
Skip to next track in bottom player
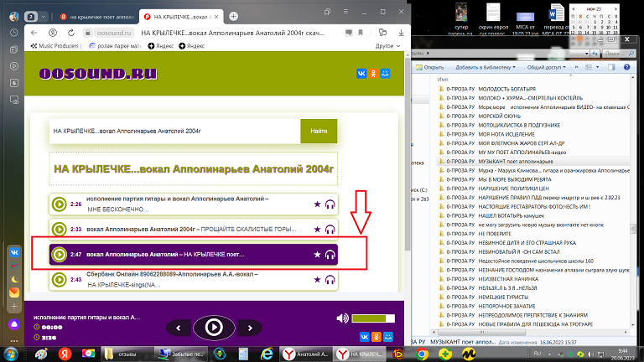pyautogui.click(x=250, y=328)
